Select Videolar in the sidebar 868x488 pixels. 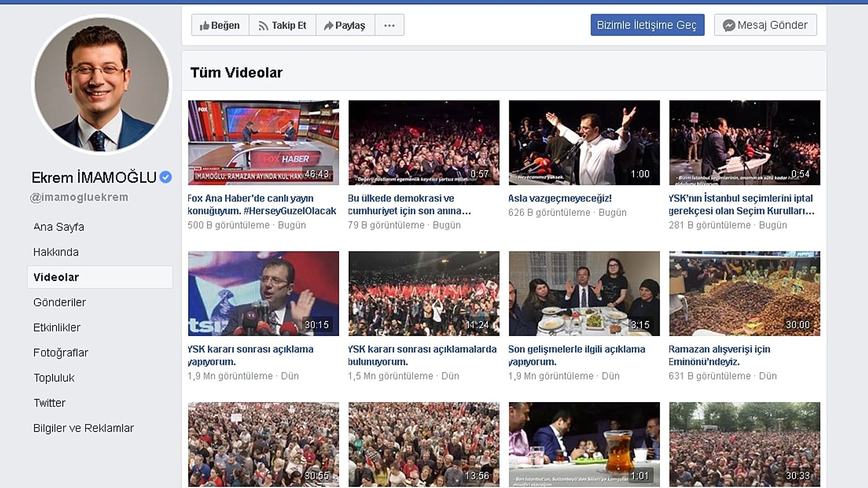(100, 277)
